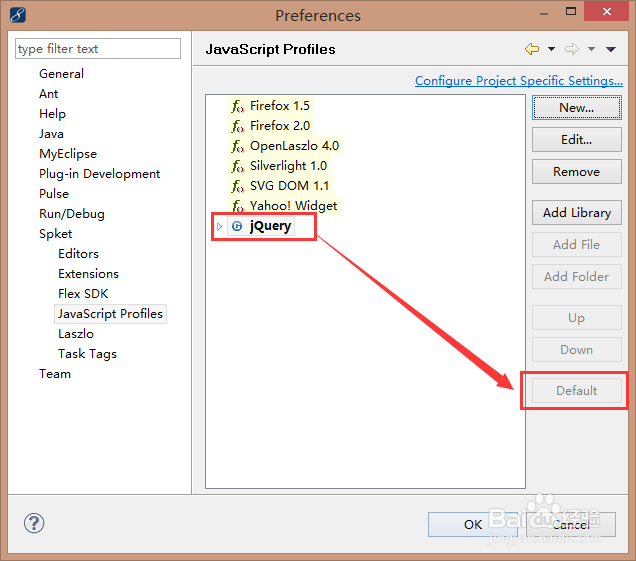Click the Add Folder button

(576, 277)
